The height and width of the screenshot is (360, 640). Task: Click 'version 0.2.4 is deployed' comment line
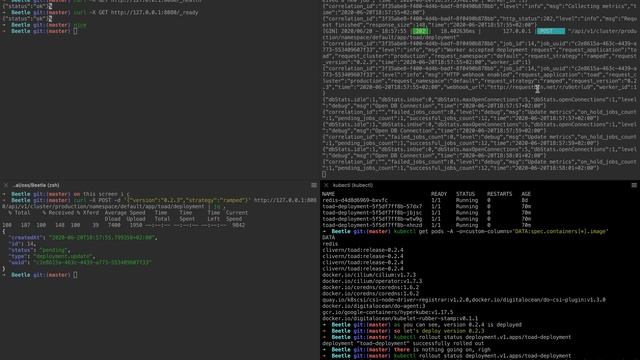458,325
